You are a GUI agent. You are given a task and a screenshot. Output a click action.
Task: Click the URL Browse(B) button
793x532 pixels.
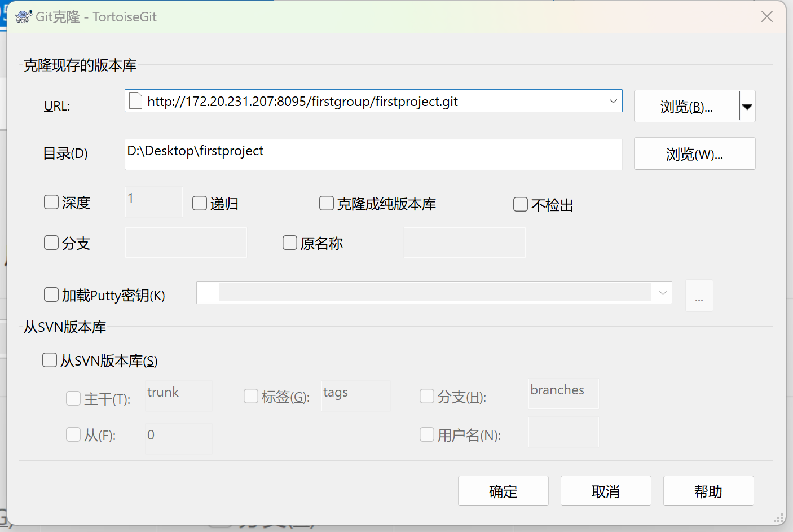pyautogui.click(x=686, y=106)
